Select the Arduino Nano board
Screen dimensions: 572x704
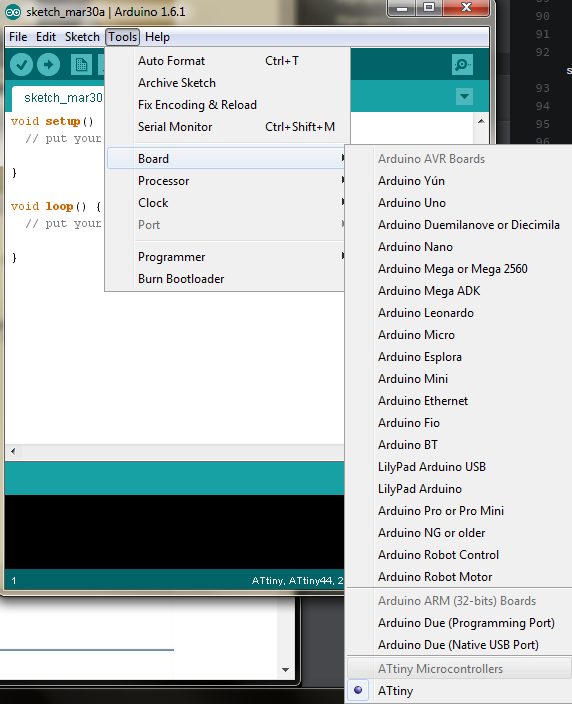click(458, 246)
